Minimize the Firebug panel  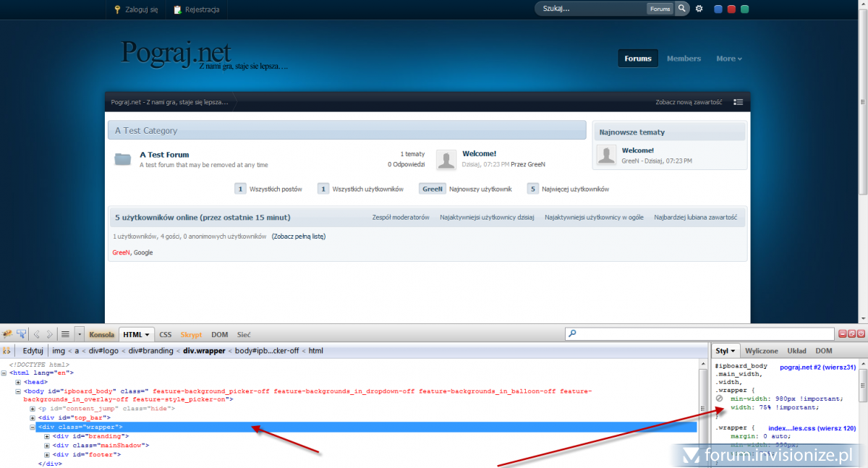pyautogui.click(x=842, y=333)
